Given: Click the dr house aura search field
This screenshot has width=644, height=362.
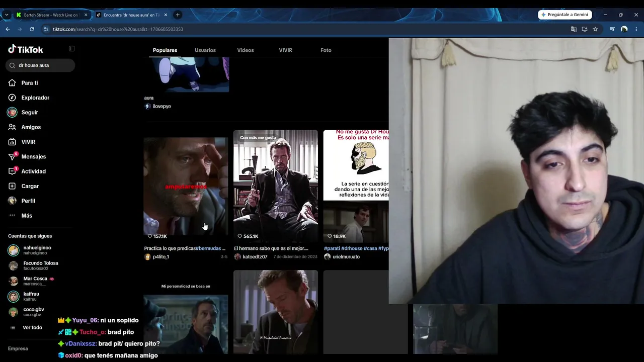Looking at the screenshot, I should click(40, 65).
